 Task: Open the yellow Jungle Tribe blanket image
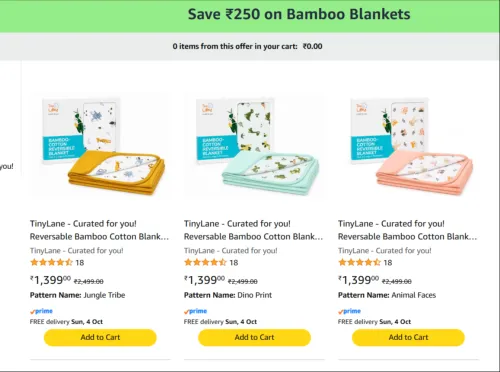[102, 146]
